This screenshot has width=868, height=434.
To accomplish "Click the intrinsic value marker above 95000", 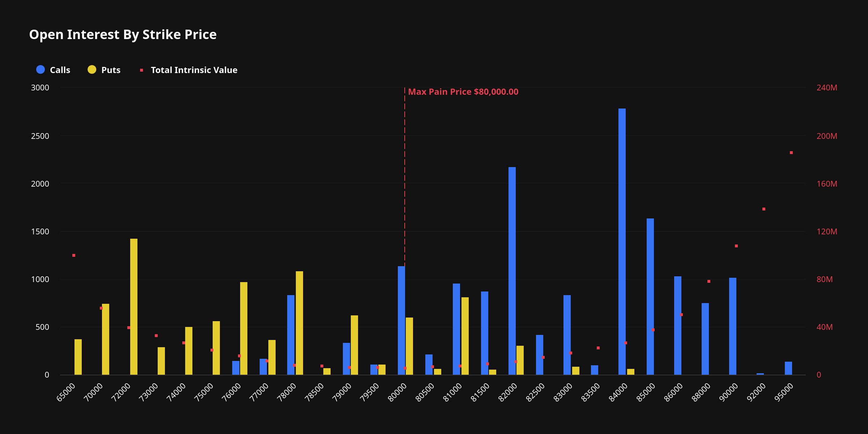I will pos(791,153).
